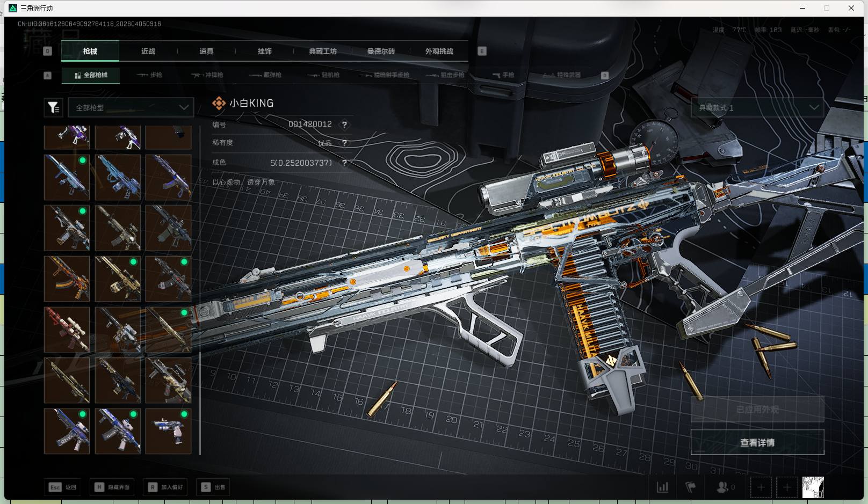Select the light blue rifle skin with green dot
Image resolution: width=868 pixels, height=504 pixels.
(x=67, y=178)
